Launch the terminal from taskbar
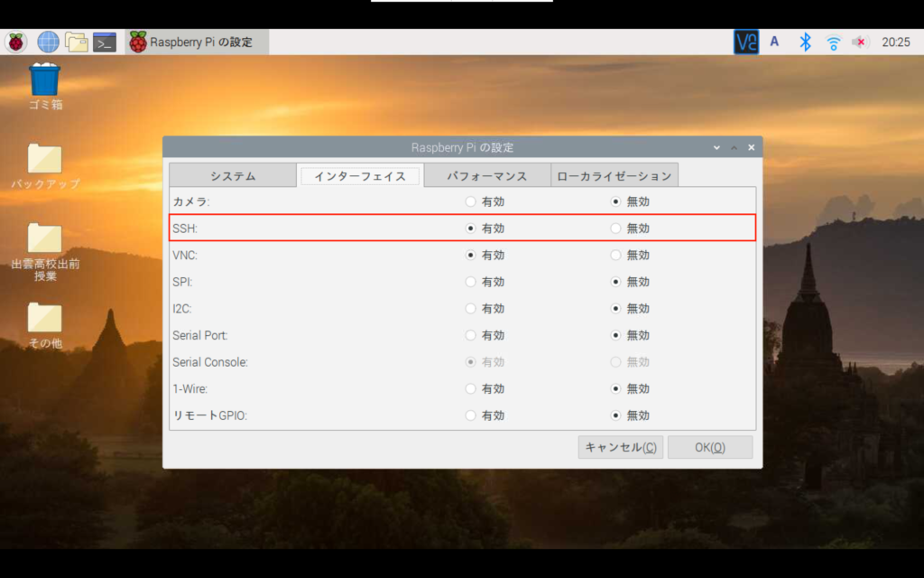 coord(105,42)
